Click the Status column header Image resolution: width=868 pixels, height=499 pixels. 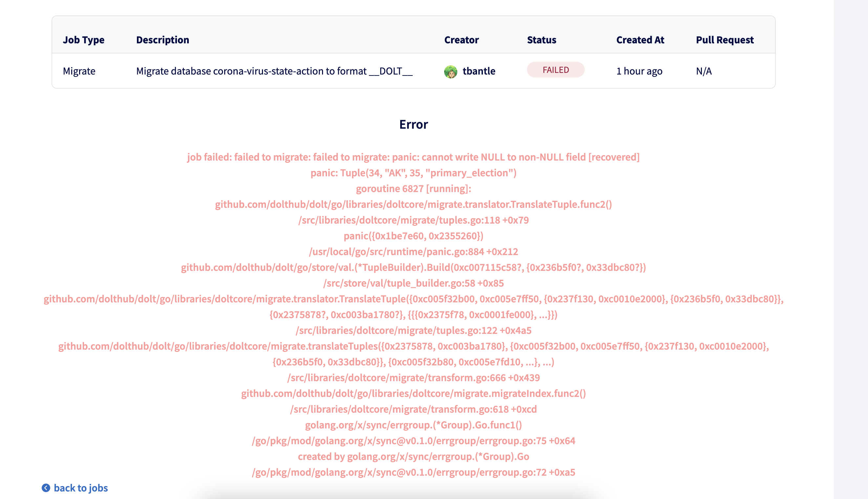coord(542,40)
